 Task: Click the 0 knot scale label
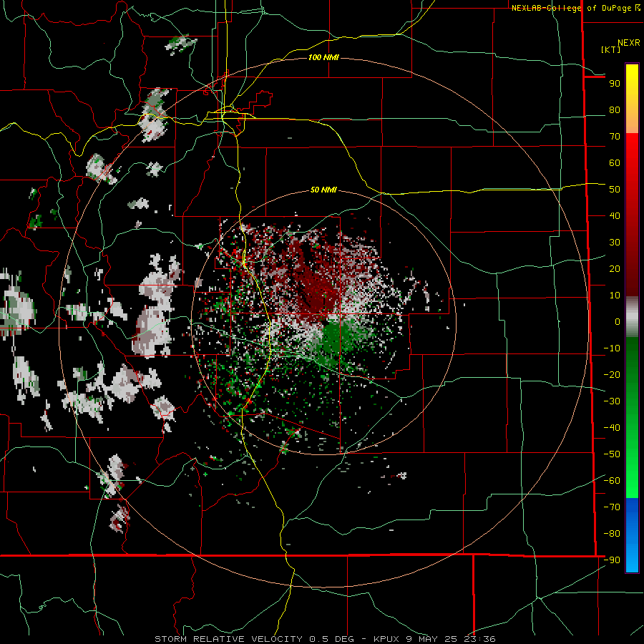618,322
